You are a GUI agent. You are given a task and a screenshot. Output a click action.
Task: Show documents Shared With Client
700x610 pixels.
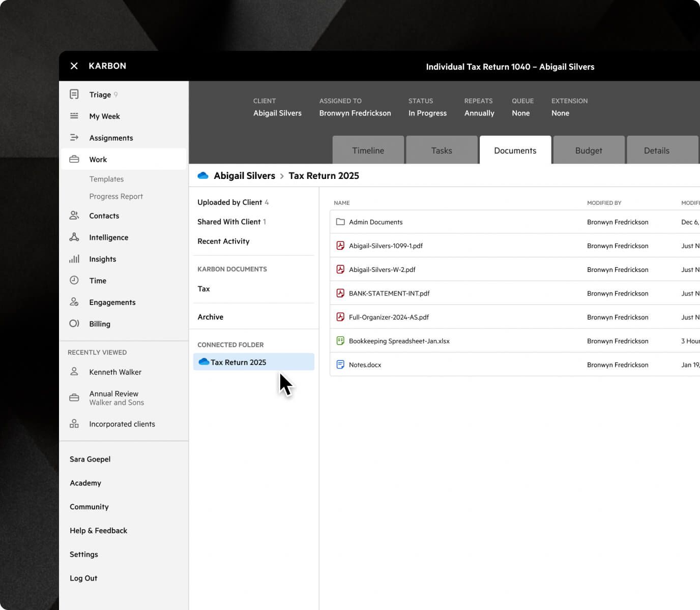pos(229,222)
